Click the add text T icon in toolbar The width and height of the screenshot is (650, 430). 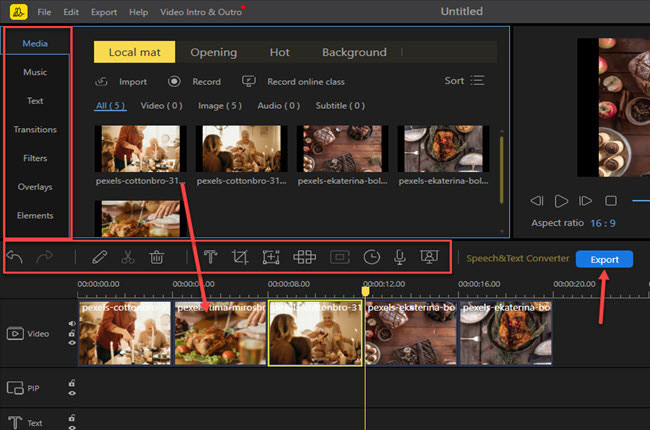210,257
